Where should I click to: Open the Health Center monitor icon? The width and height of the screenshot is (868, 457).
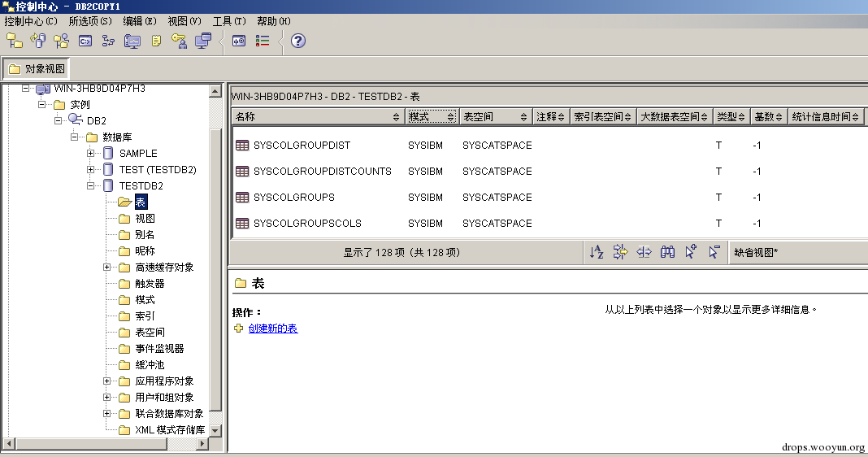point(132,41)
